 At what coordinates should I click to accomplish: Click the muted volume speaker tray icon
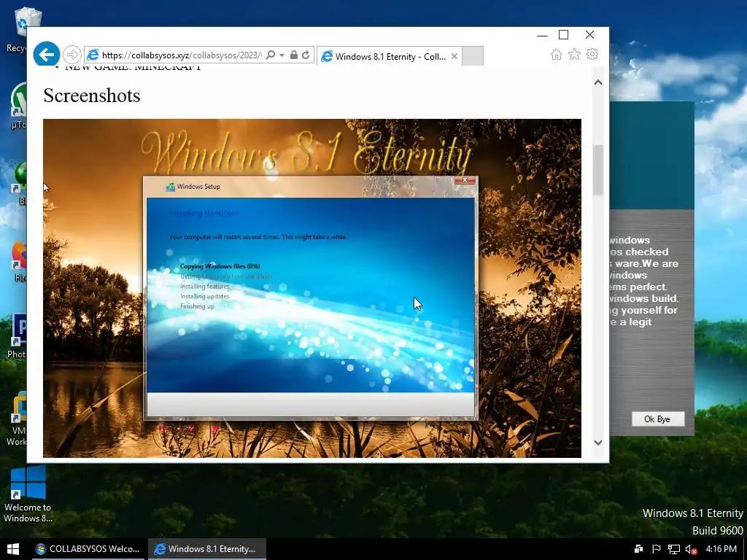(691, 550)
